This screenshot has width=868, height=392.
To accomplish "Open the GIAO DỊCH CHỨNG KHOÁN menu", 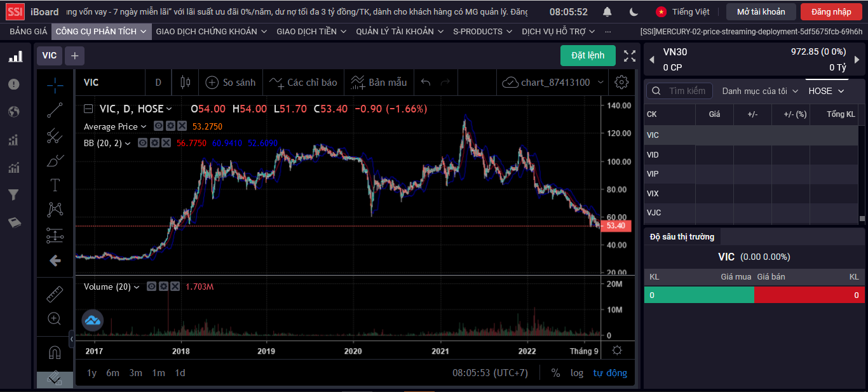I will coord(212,31).
